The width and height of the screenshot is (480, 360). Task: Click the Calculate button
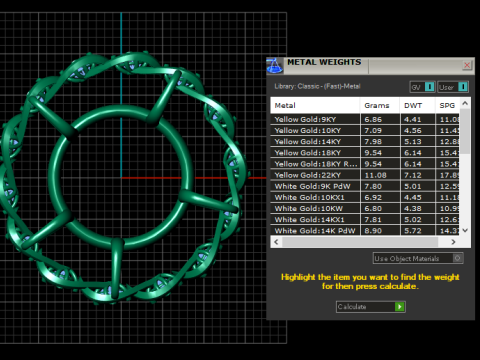[371, 307]
